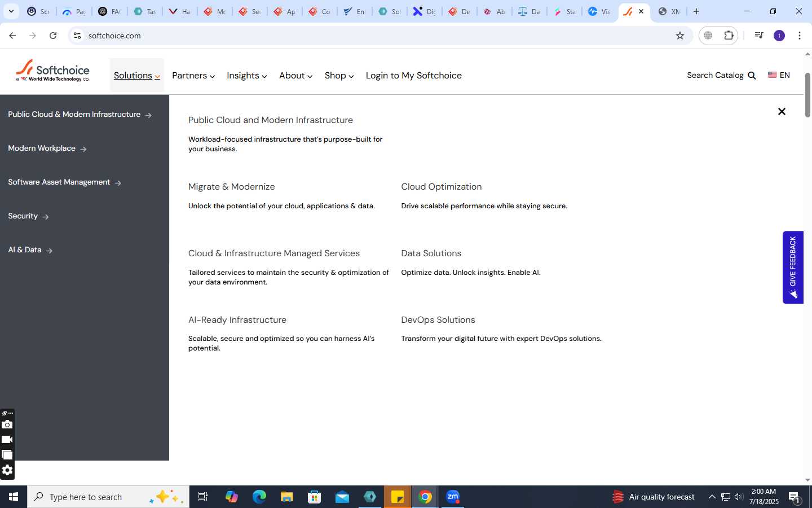Open Public Cloud and Modern Infrastructure heading link
This screenshot has width=812, height=508.
271,120
